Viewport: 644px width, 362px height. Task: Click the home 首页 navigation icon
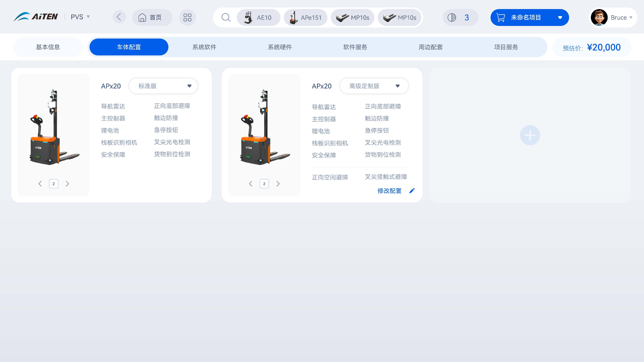152,17
